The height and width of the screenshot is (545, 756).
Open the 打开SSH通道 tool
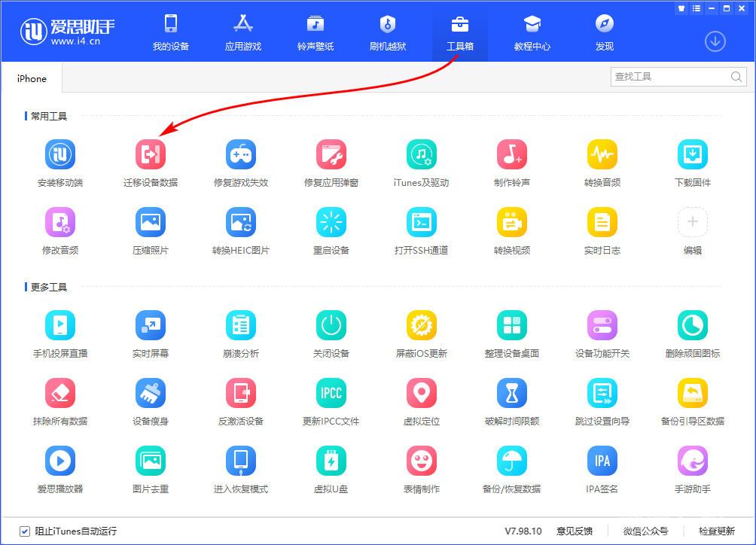coord(422,224)
